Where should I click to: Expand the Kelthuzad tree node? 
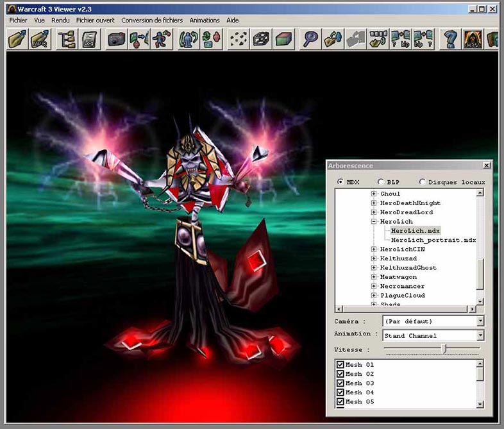pyautogui.click(x=373, y=258)
